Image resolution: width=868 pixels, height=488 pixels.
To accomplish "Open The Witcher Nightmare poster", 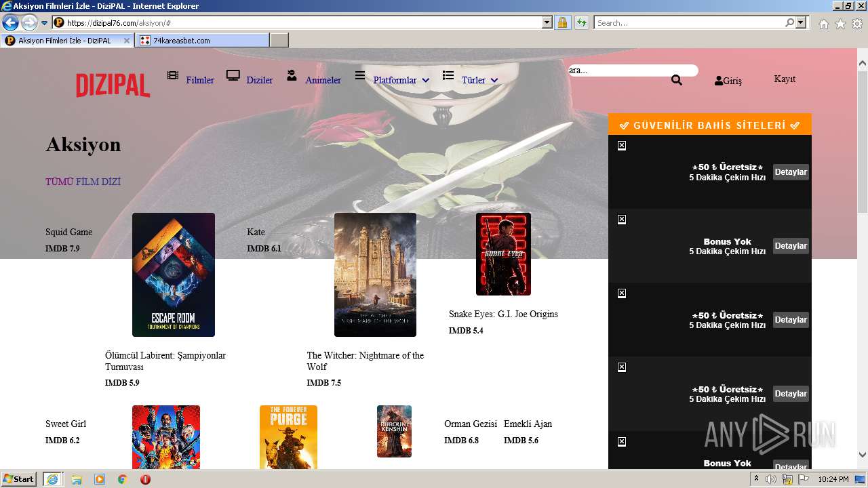I will point(375,274).
